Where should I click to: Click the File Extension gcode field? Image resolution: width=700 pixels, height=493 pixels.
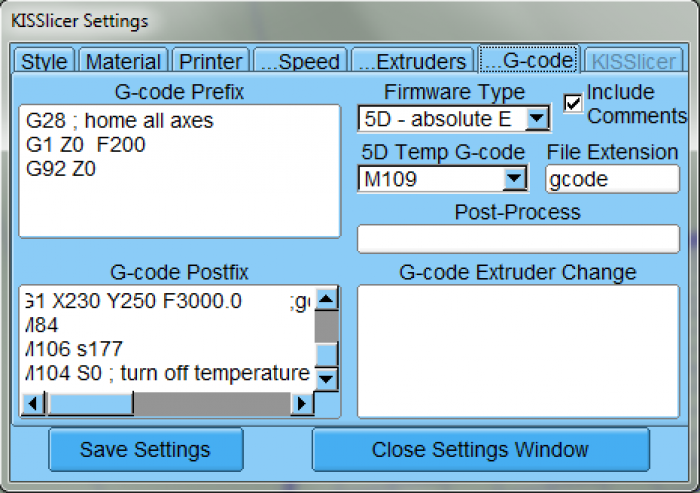(x=612, y=179)
